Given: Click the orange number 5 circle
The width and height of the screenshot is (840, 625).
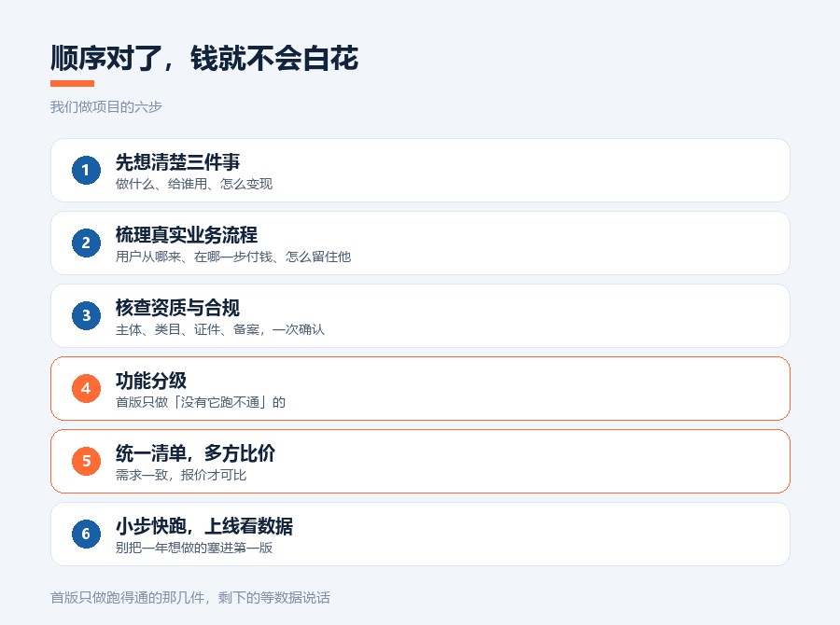Looking at the screenshot, I should pyautogui.click(x=86, y=461).
